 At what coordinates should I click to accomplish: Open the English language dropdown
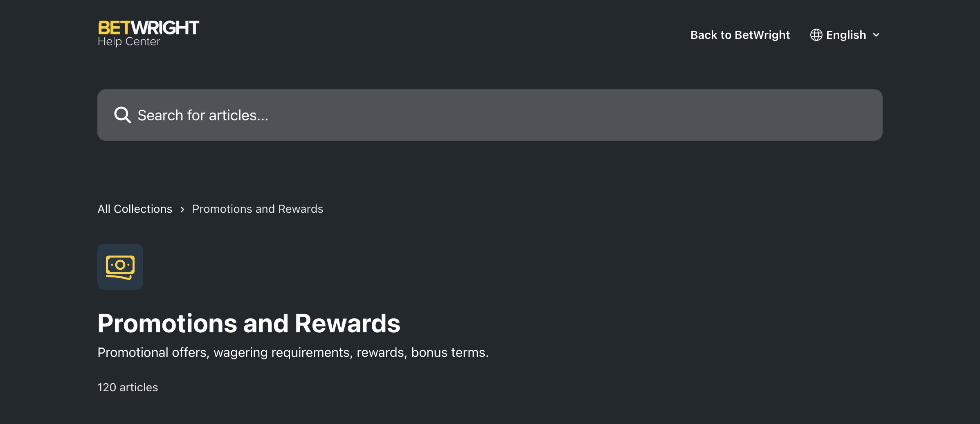845,35
